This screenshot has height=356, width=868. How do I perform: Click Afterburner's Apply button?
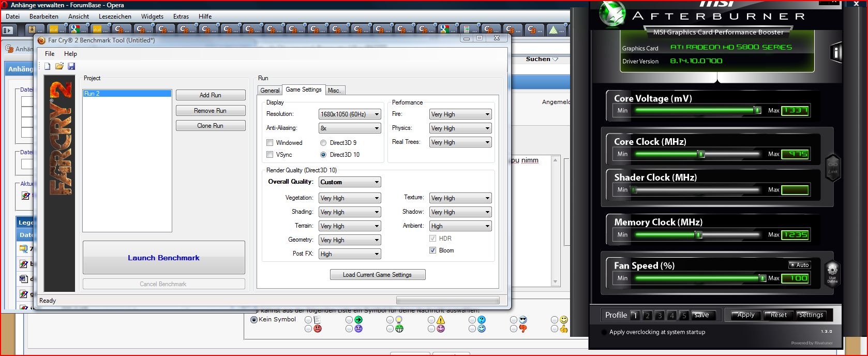tap(745, 315)
